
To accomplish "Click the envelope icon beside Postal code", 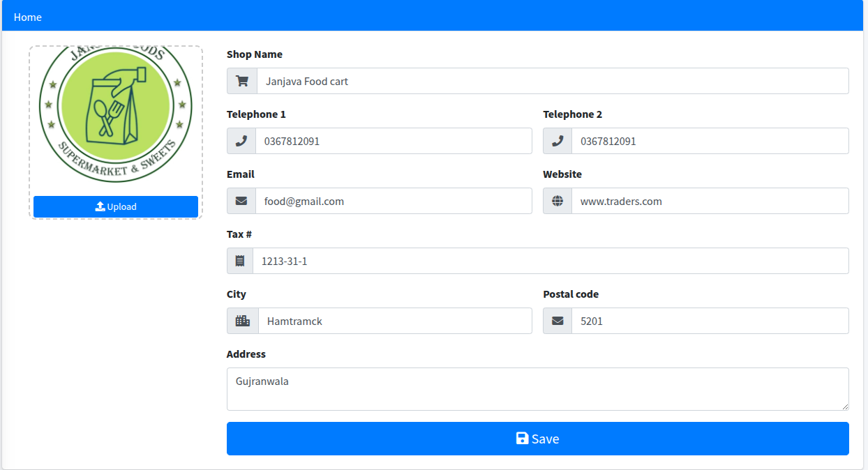I will pos(558,321).
